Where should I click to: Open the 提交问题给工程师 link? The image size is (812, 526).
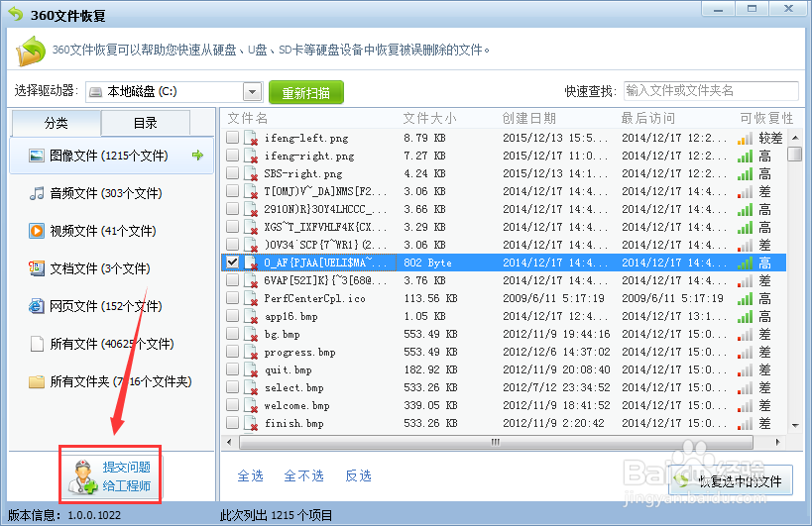tap(126, 476)
